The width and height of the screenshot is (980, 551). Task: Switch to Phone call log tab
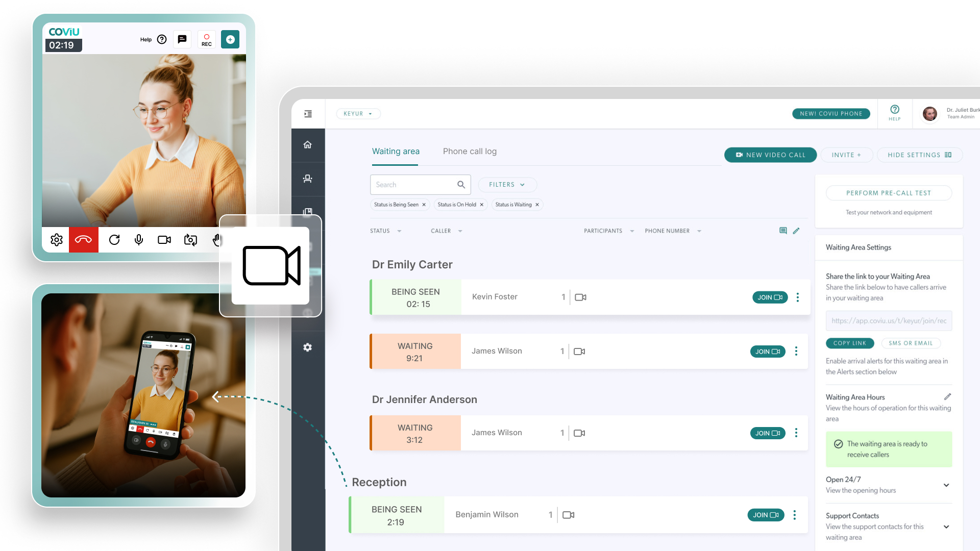(x=469, y=152)
